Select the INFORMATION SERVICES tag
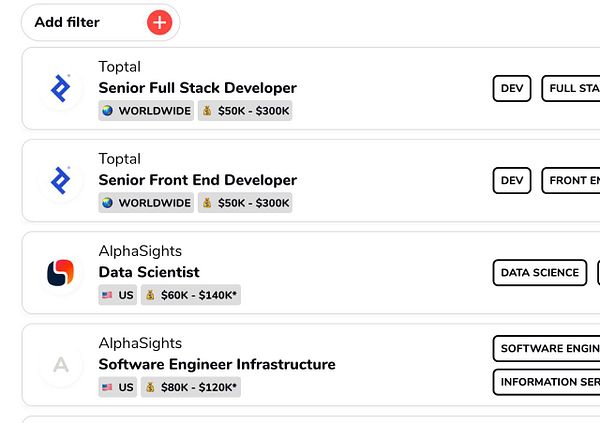The height and width of the screenshot is (423, 600). (547, 382)
